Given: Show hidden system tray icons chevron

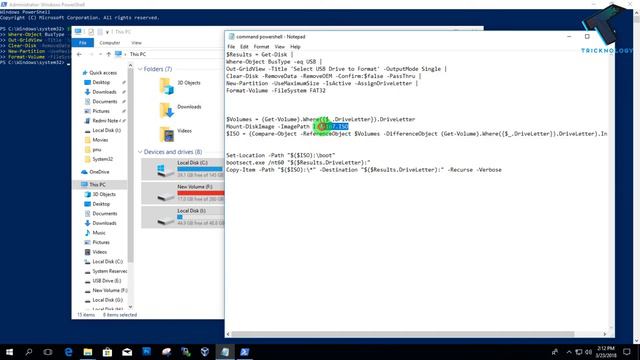Looking at the screenshot, I should click(569, 352).
